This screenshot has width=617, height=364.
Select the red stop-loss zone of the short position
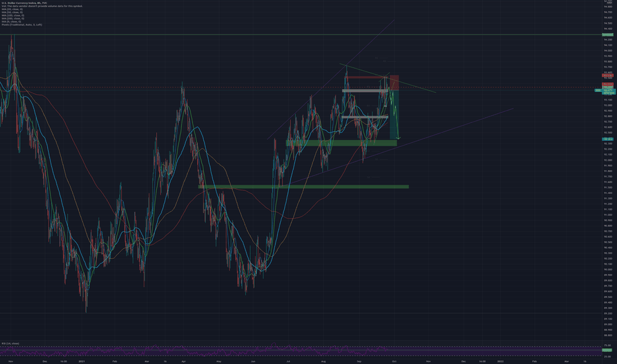pos(395,83)
